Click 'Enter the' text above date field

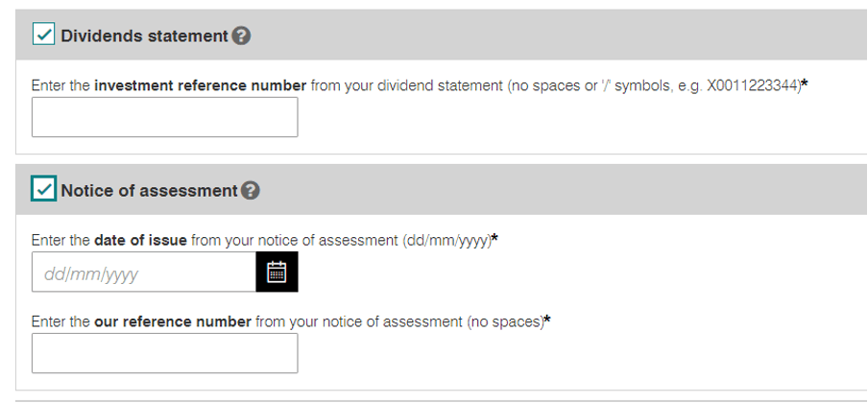coord(60,241)
